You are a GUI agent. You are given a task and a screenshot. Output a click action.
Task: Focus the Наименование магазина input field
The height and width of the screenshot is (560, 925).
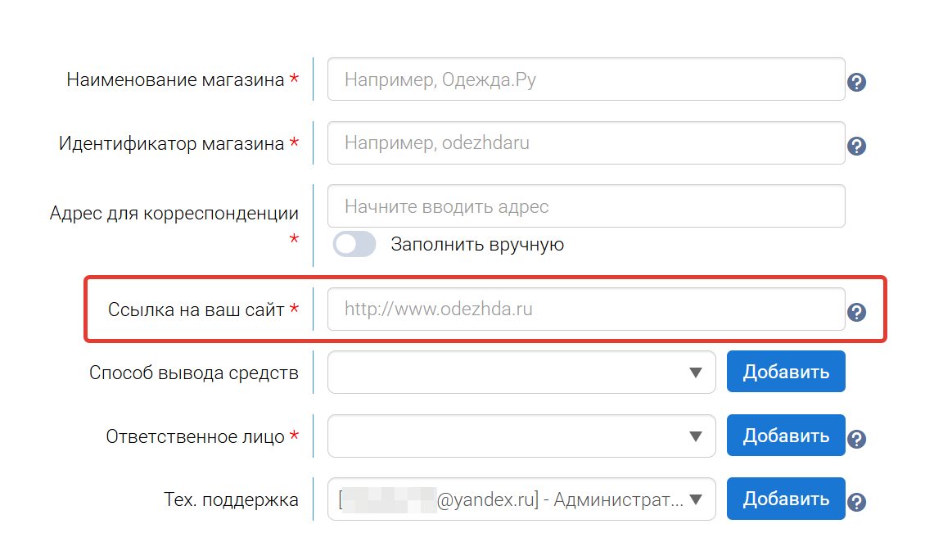click(x=586, y=79)
